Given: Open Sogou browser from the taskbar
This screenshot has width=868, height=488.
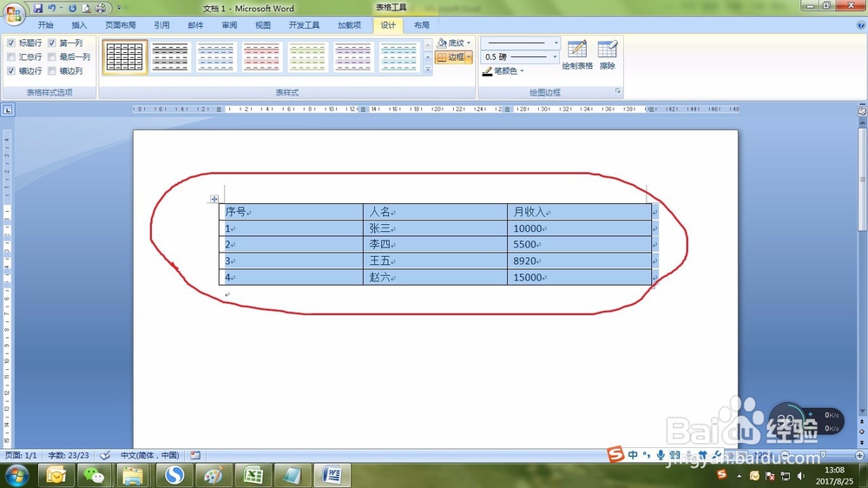Looking at the screenshot, I should coord(174,476).
